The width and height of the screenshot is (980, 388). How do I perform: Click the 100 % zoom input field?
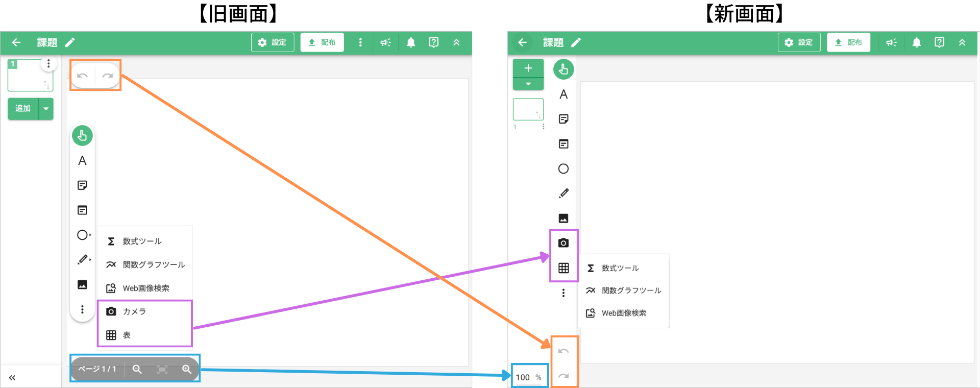coord(525,377)
